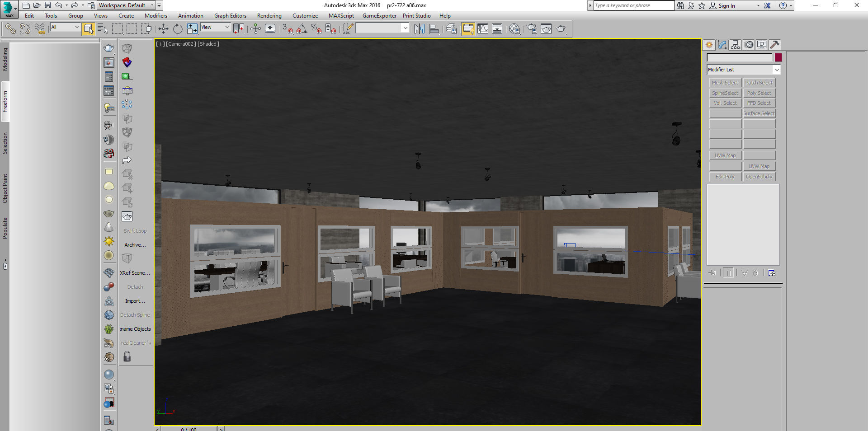Activate the Select and Rotate tool
Image resolution: width=868 pixels, height=431 pixels.
click(x=178, y=29)
